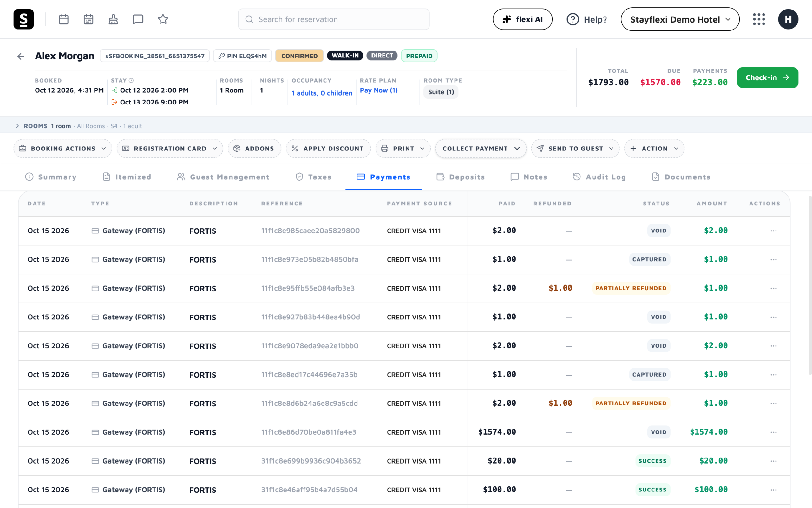812x508 pixels.
Task: Open actions menu for reference 11f1c8e95ffb55e084afb3e3
Action: pos(774,288)
